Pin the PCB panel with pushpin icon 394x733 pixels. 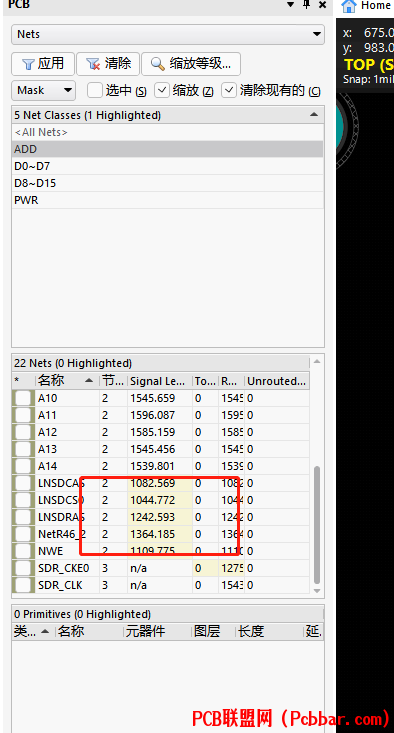click(307, 5)
